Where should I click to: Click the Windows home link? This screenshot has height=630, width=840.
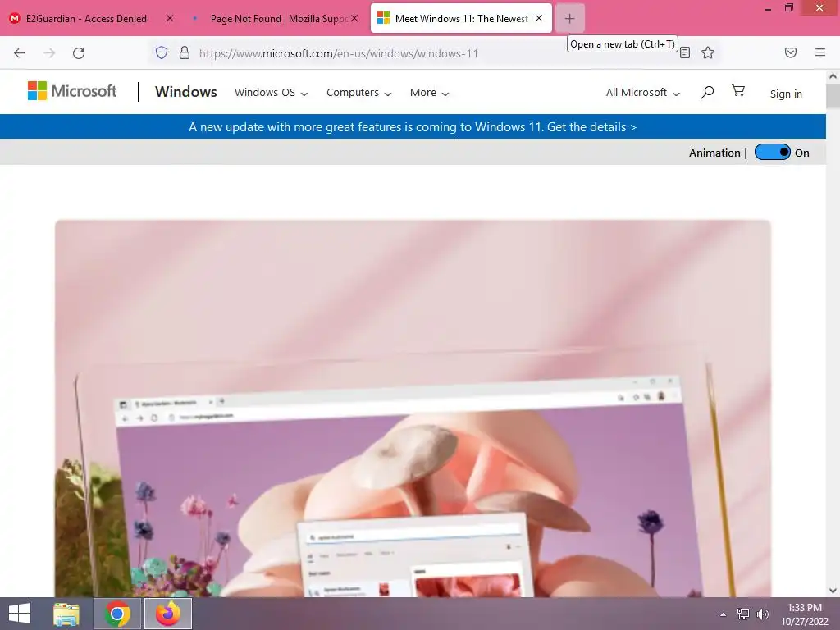pos(186,92)
